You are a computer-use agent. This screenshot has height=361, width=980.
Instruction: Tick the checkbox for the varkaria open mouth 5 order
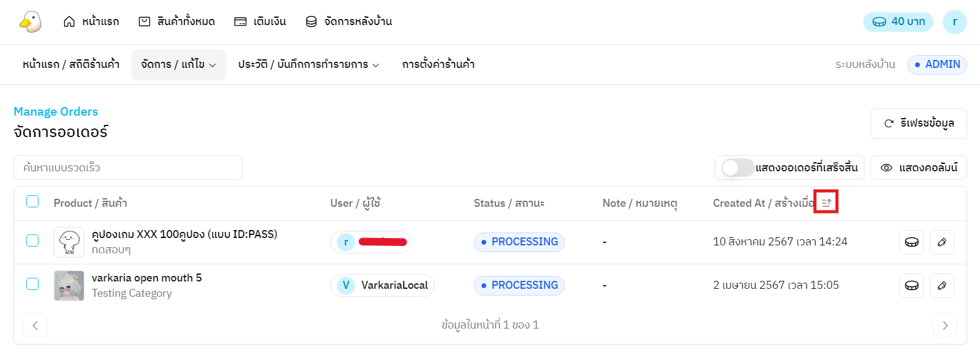pyautogui.click(x=32, y=284)
